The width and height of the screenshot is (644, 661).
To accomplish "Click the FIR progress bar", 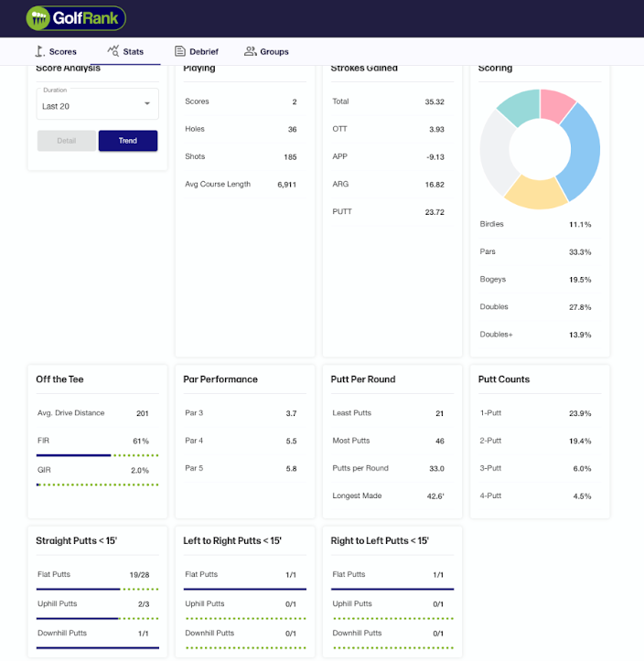I will (97, 454).
